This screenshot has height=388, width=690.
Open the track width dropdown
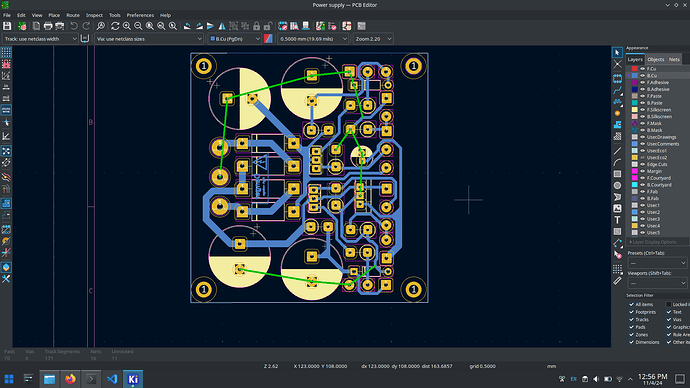tap(40, 39)
